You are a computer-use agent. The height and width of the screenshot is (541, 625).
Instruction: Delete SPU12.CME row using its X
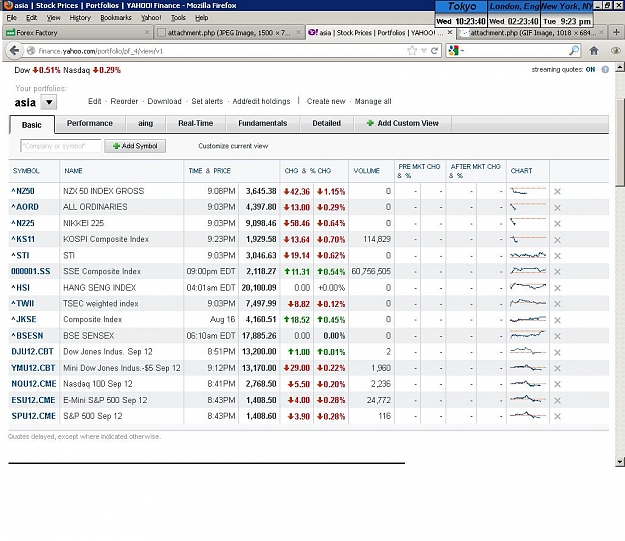557,416
